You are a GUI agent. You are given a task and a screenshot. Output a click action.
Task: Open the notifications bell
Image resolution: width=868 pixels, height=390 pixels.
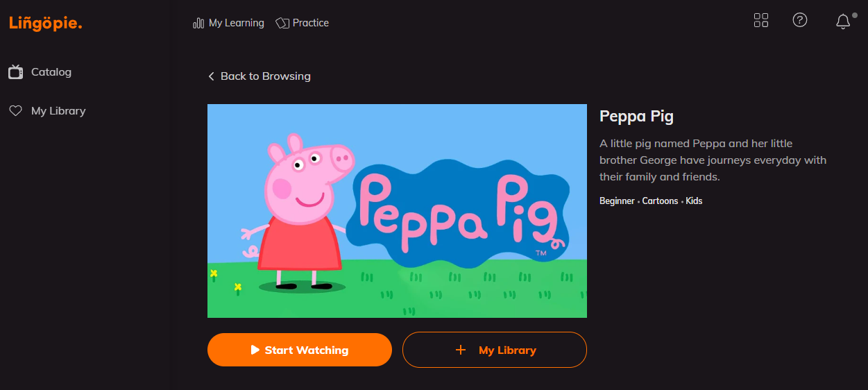point(843,22)
